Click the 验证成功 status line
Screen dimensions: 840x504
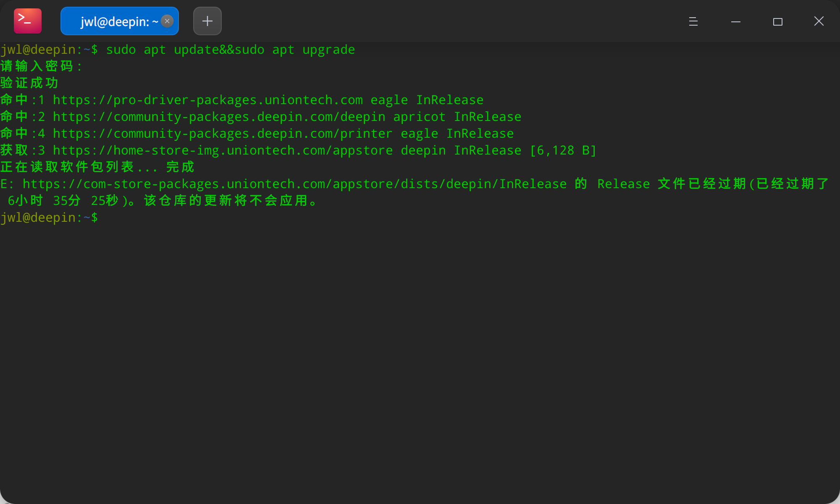29,83
